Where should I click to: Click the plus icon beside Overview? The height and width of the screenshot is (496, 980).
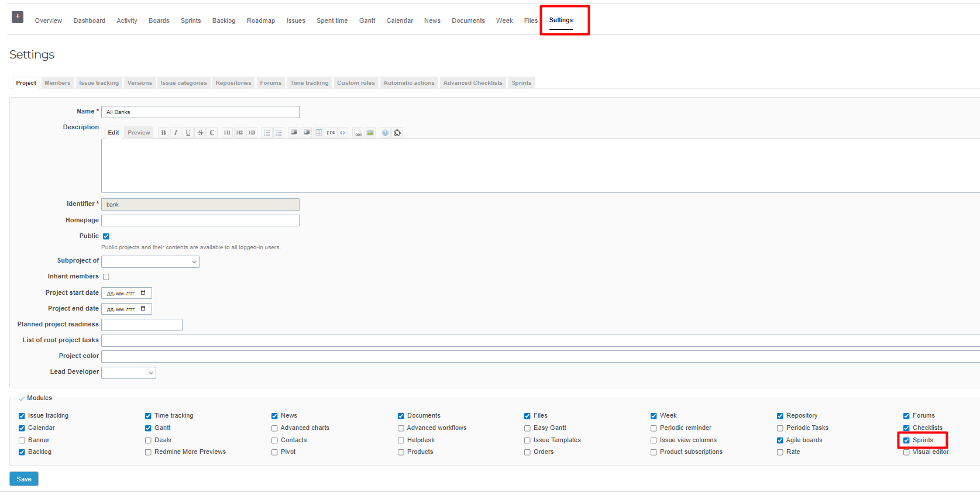[x=18, y=17]
